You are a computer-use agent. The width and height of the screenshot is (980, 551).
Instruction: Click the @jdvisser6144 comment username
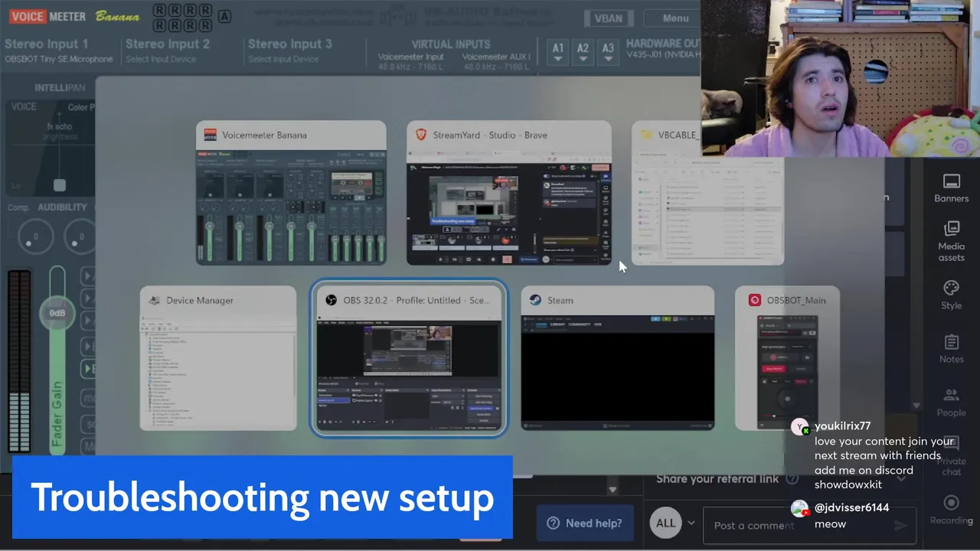851,507
